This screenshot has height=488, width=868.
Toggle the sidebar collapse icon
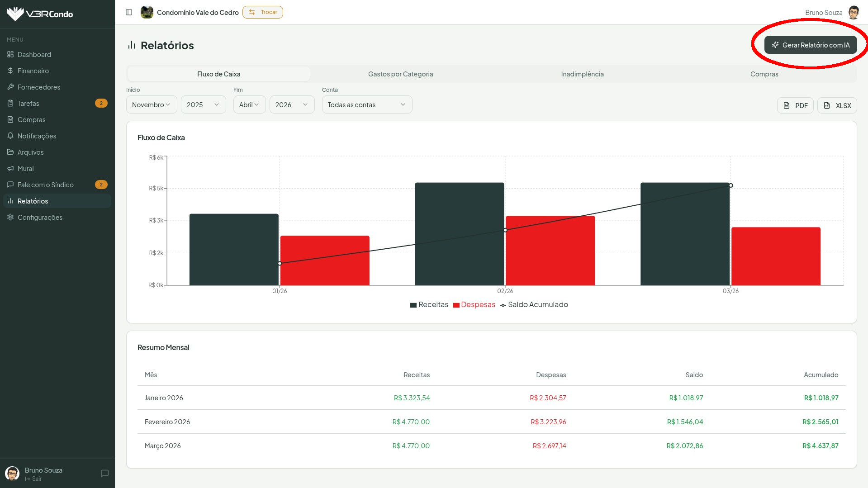(129, 12)
